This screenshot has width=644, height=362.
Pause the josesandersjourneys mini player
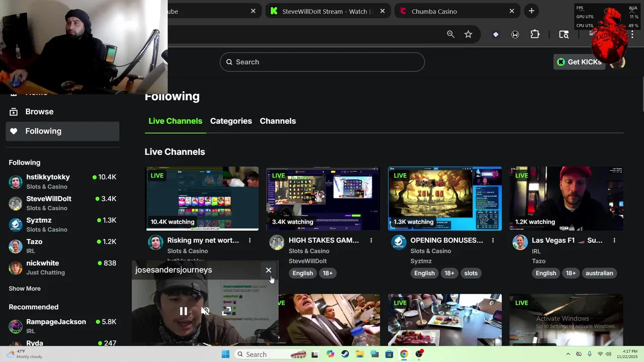[x=184, y=311]
